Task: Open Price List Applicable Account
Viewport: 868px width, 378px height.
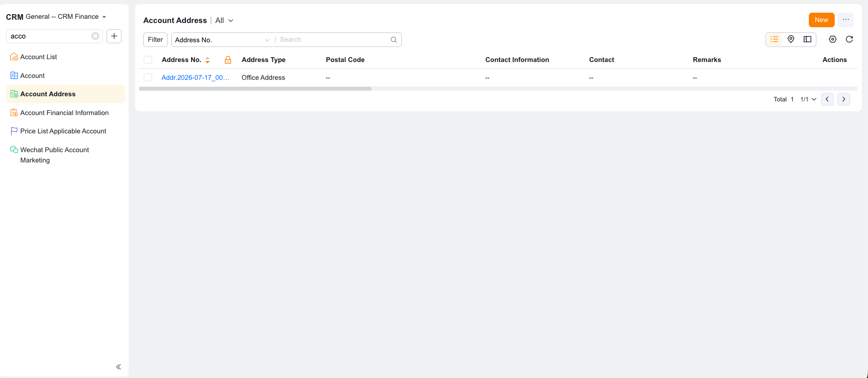Action: click(63, 131)
